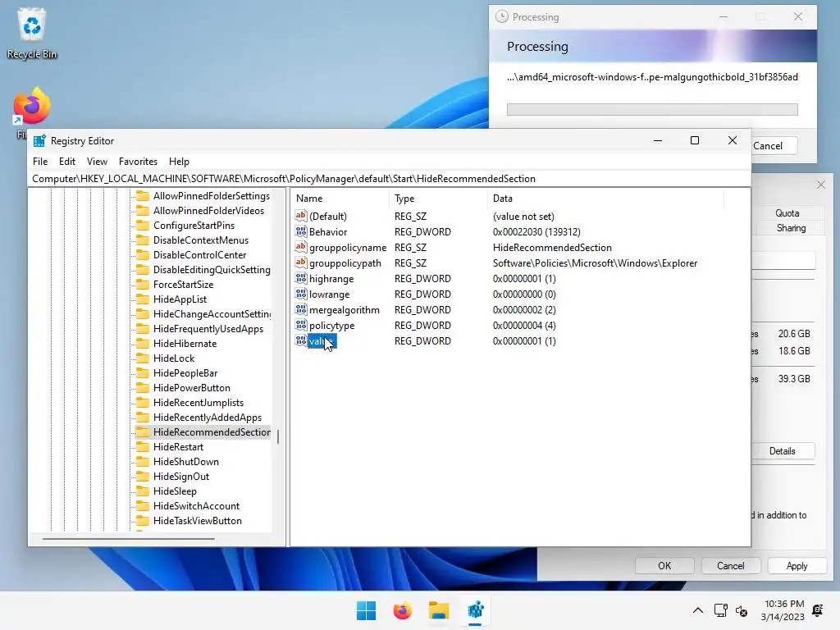Open the HideRecentlyAddedApps key
Viewport: 840px width, 630px height.
point(208,418)
